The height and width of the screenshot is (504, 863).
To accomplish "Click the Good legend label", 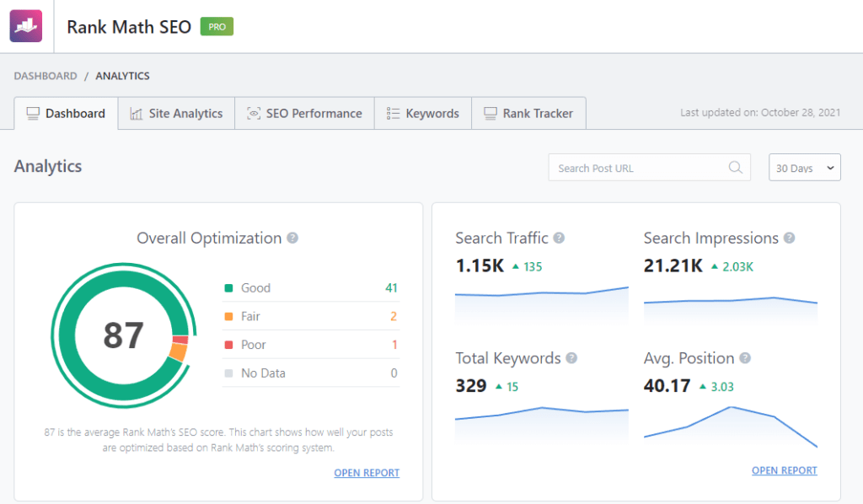I will [x=256, y=287].
